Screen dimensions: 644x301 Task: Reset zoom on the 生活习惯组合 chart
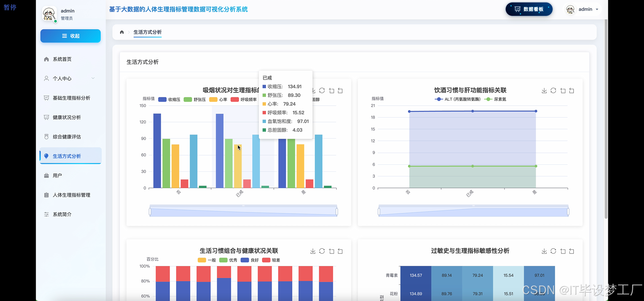[340, 251]
